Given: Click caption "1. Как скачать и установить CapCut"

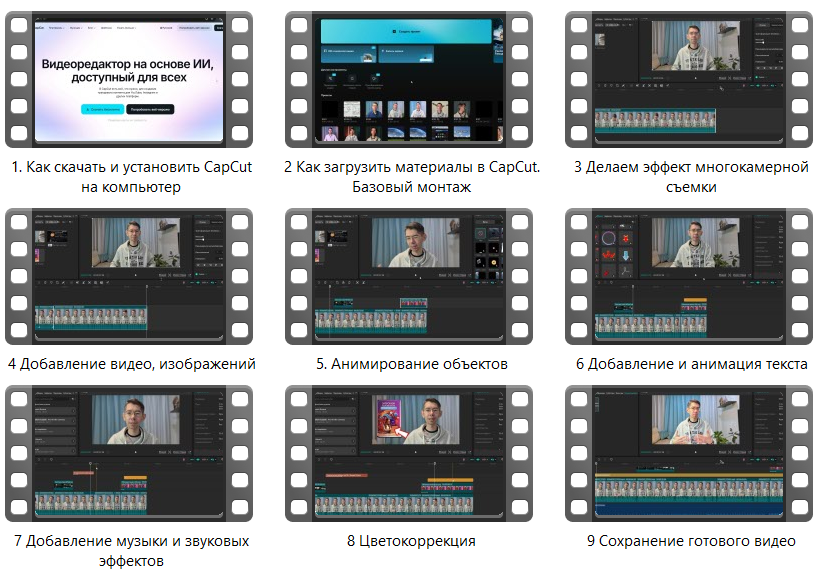Looking at the screenshot, I should click(131, 167).
